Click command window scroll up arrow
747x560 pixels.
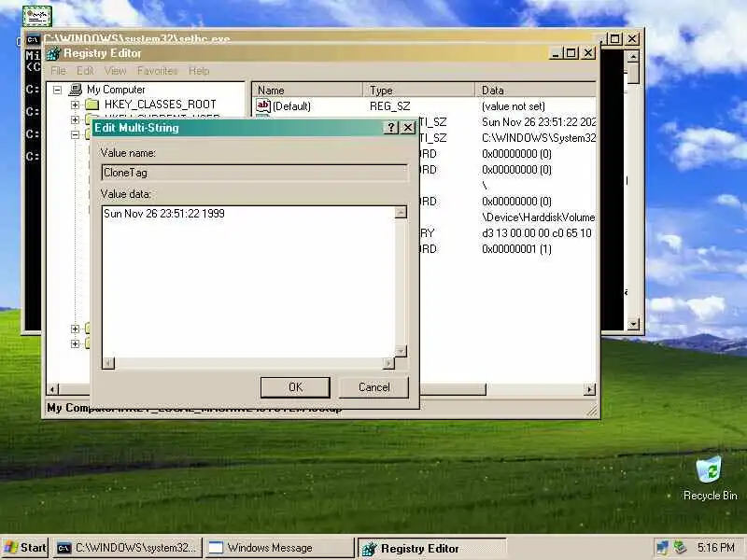[x=633, y=57]
